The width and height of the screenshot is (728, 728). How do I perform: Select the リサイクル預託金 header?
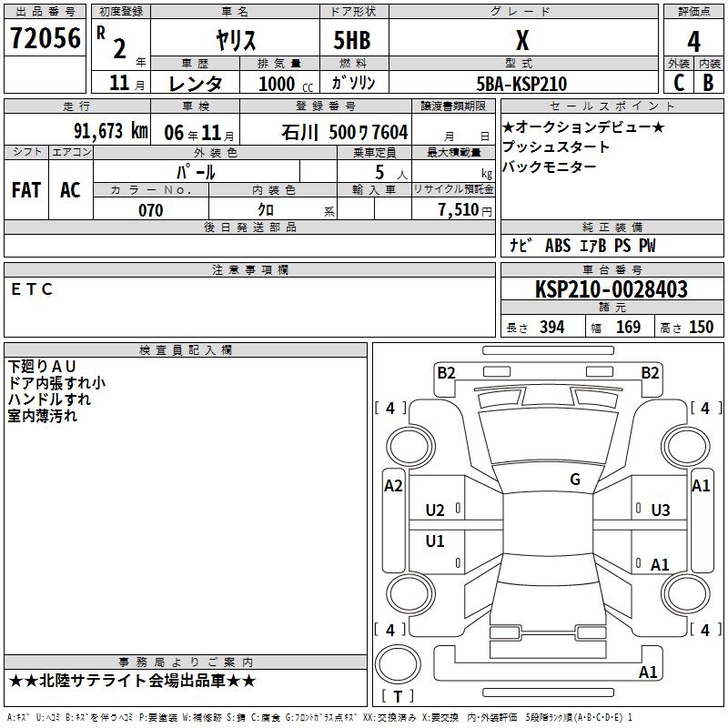(453, 189)
